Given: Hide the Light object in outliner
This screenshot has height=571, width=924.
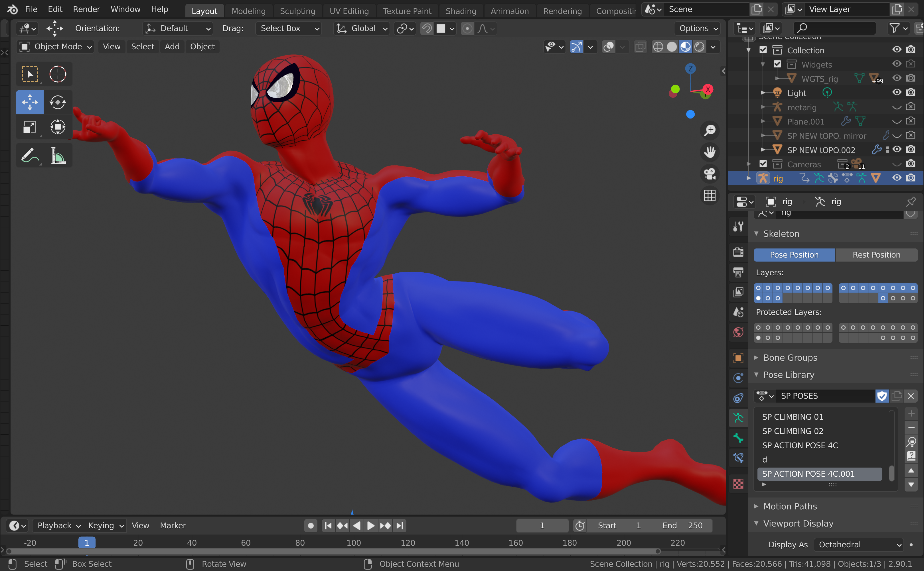Looking at the screenshot, I should (x=896, y=93).
